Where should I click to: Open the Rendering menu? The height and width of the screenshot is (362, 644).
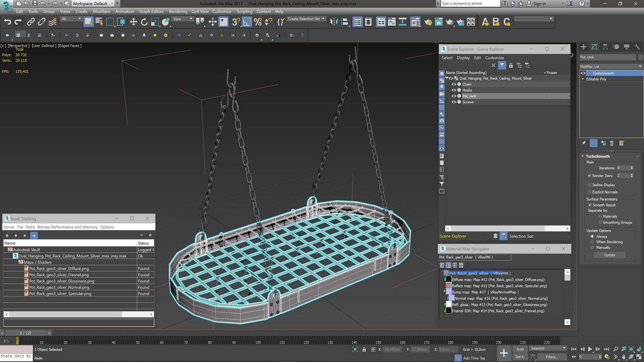(x=178, y=11)
